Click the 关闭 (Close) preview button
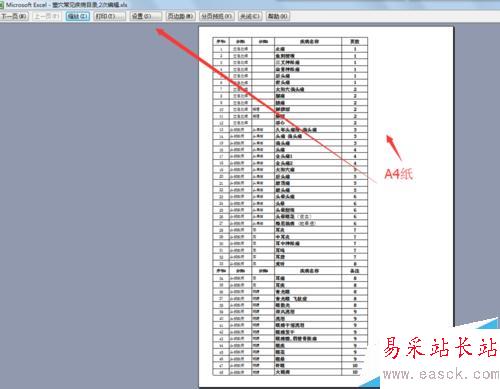 click(x=250, y=16)
